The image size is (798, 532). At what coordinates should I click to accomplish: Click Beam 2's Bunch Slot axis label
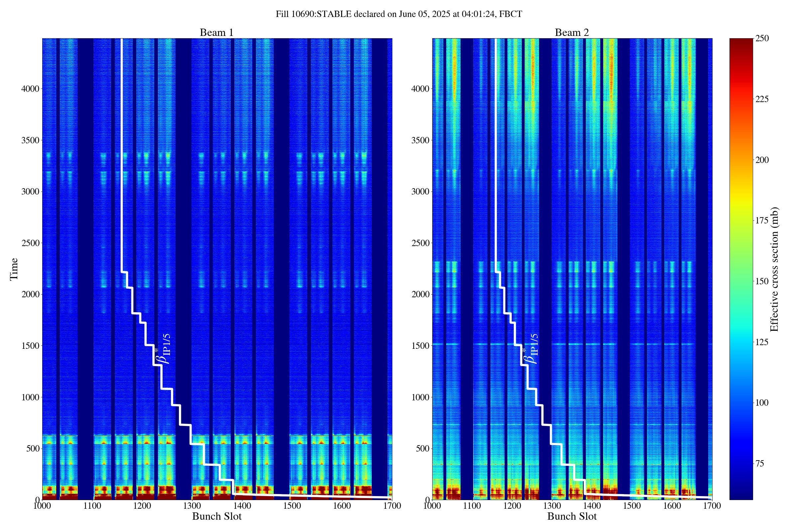coord(572,516)
